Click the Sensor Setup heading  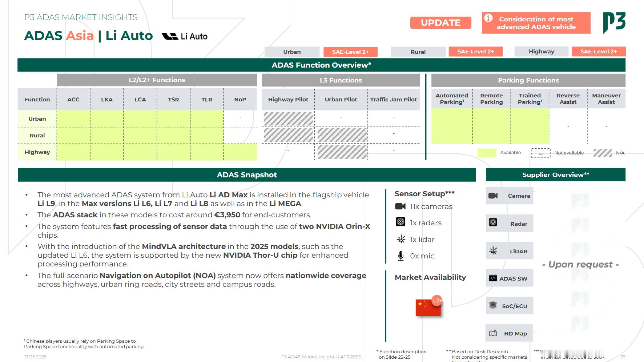point(424,194)
